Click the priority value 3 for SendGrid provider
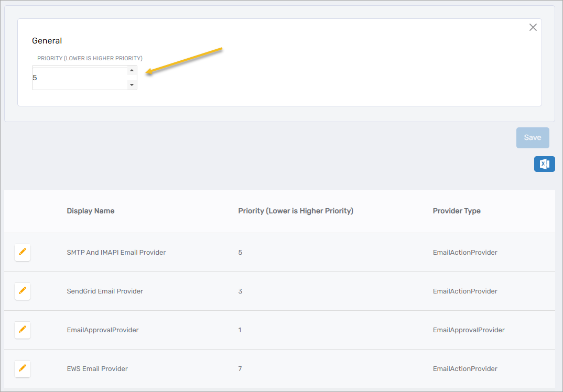The width and height of the screenshot is (563, 392). tap(240, 291)
